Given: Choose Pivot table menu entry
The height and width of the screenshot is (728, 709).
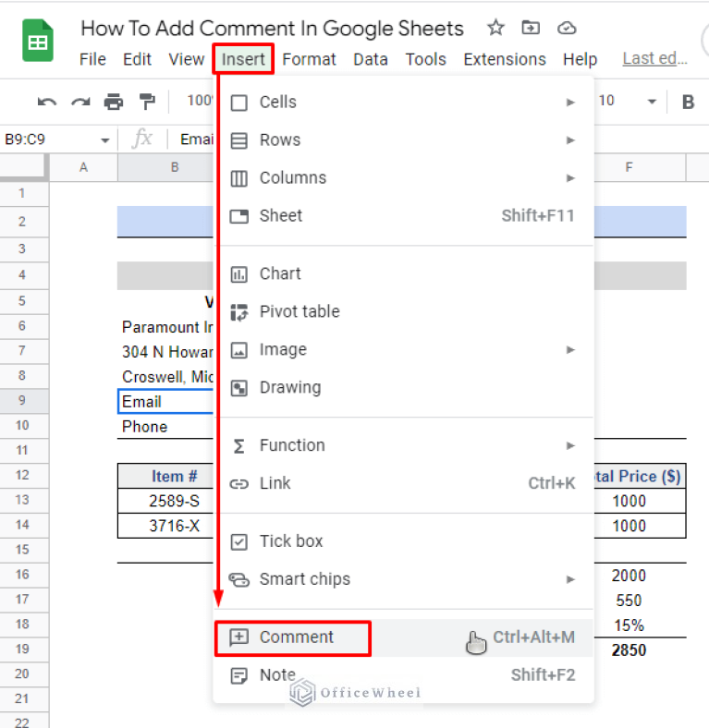Looking at the screenshot, I should click(403, 312).
